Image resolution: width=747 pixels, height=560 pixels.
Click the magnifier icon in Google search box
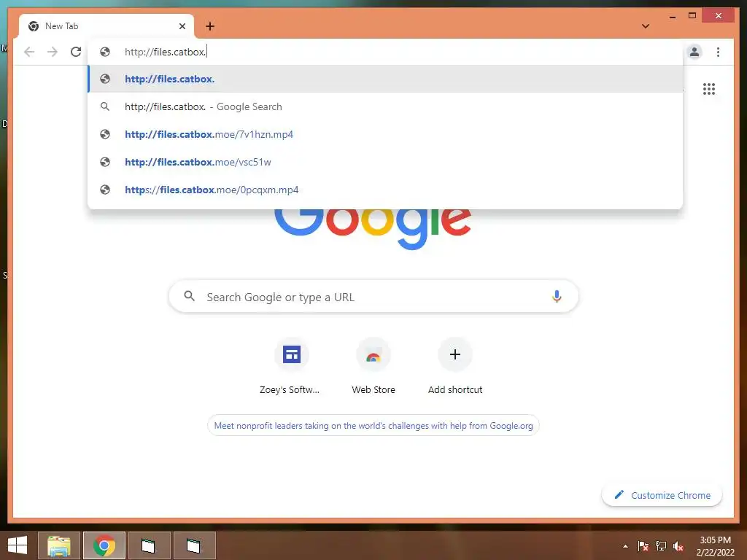tap(189, 296)
